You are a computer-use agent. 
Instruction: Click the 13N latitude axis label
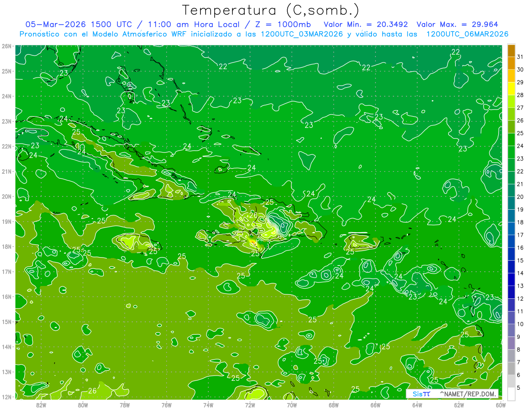pyautogui.click(x=7, y=372)
